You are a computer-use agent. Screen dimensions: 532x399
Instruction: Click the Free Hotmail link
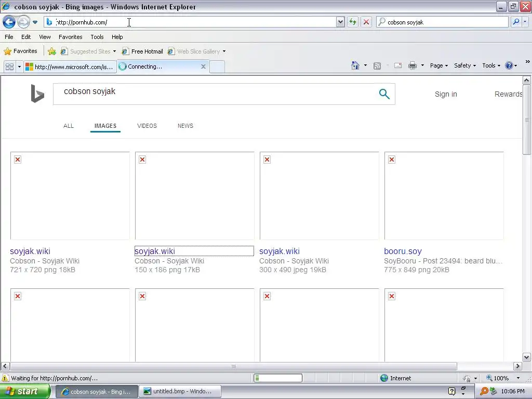142,51
